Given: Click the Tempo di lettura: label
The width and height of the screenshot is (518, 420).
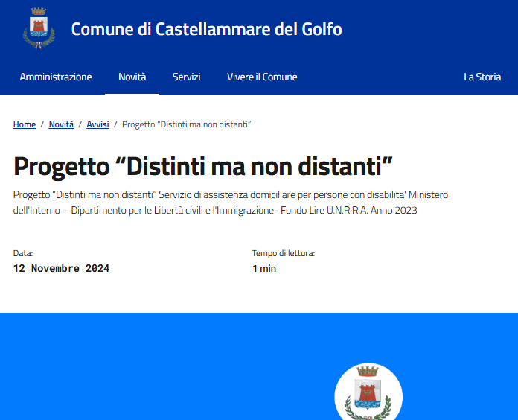Looking at the screenshot, I should click(284, 253).
